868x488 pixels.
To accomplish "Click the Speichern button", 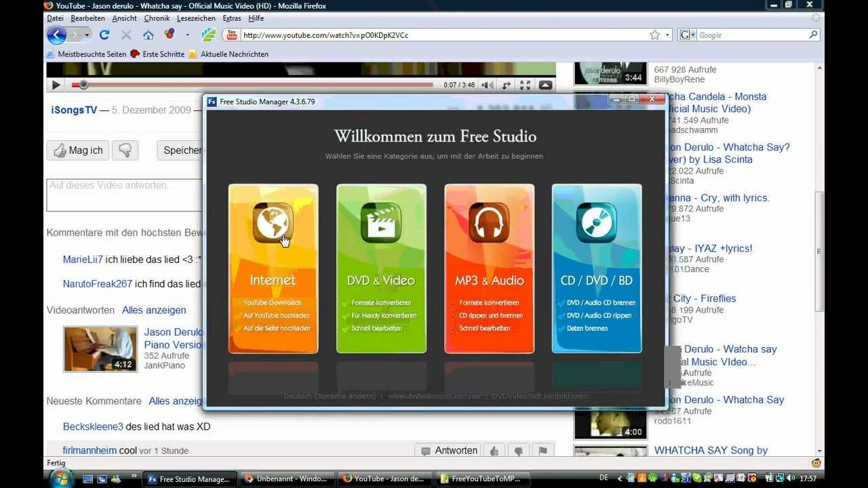I will pos(180,150).
